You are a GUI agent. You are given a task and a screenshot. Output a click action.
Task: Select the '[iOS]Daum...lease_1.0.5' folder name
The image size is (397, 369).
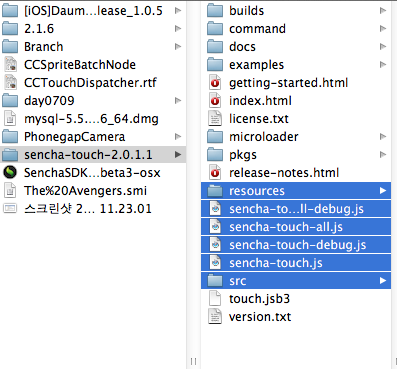[93, 11]
